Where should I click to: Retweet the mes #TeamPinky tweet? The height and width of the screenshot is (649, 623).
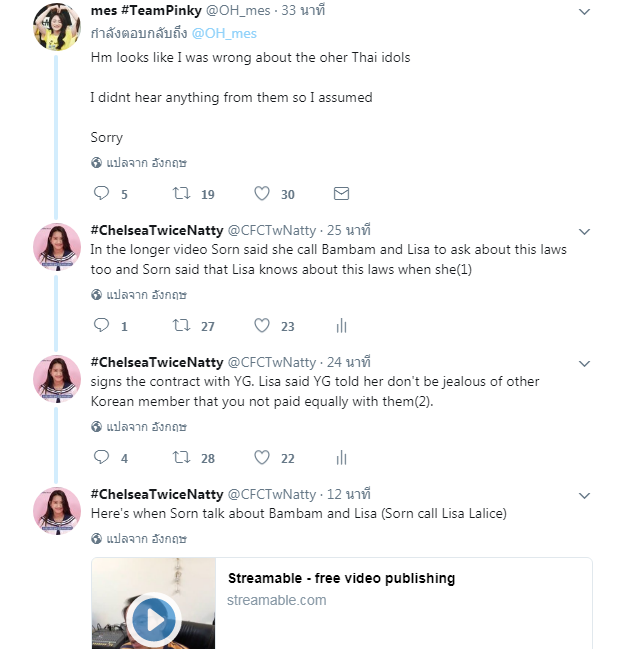point(182,193)
